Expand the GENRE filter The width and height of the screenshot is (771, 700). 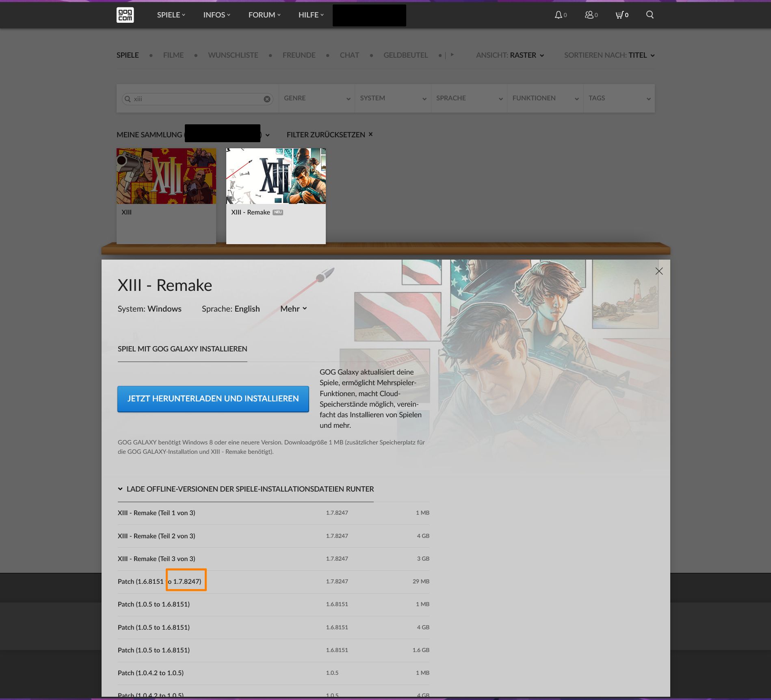coord(317,98)
